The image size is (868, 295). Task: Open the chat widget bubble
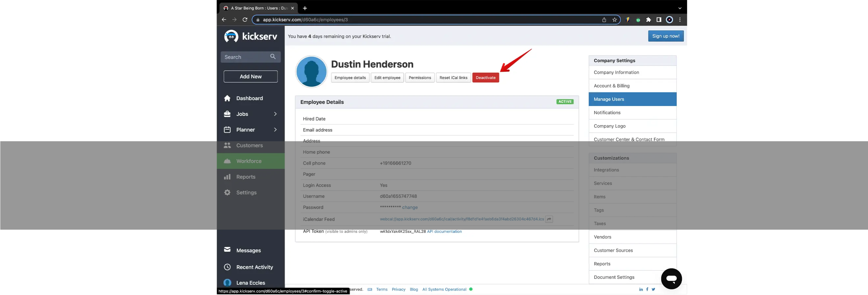(x=671, y=279)
